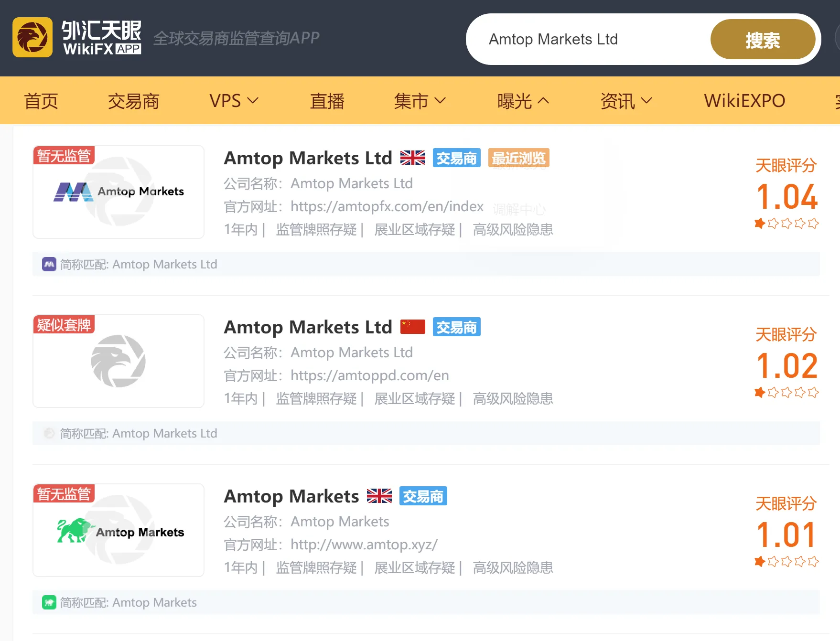
Task: Collapse the 曝光 dropdown menu
Action: click(x=523, y=101)
